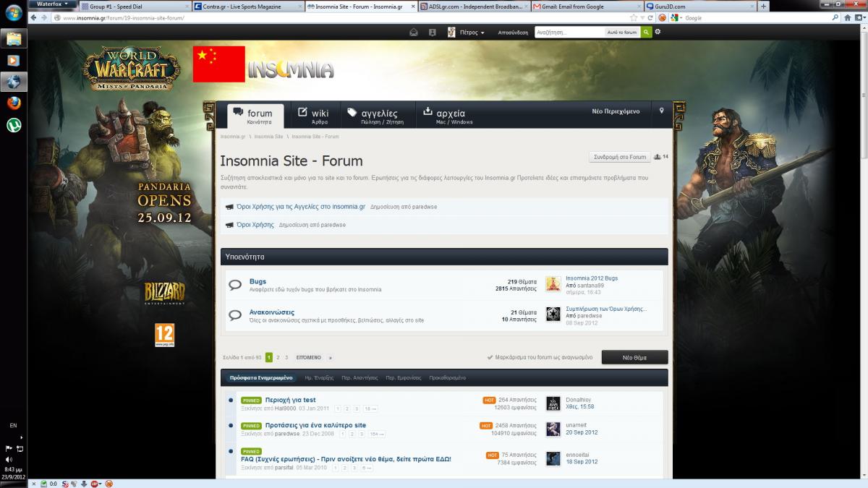The width and height of the screenshot is (868, 488).
Task: Click the speech bubble icon beside Ανακοινώσεις
Action: [235, 315]
